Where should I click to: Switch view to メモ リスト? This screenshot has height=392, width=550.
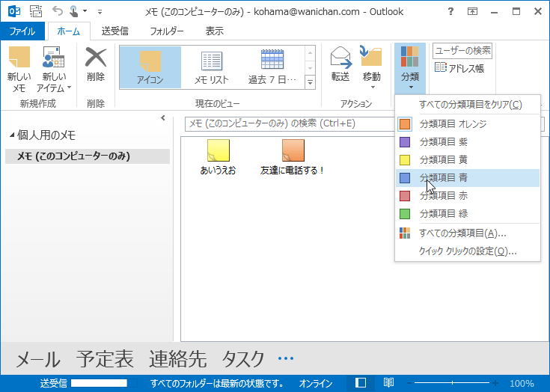(212, 67)
